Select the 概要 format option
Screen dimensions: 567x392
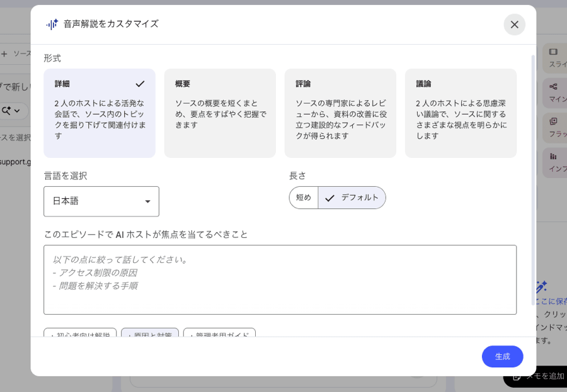tap(219, 113)
